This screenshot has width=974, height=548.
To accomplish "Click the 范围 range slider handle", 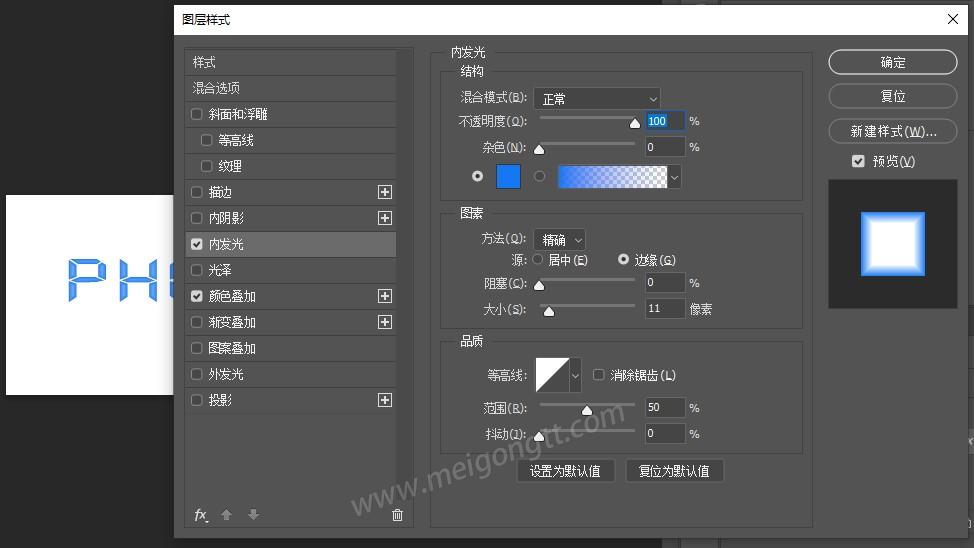I will [x=587, y=410].
